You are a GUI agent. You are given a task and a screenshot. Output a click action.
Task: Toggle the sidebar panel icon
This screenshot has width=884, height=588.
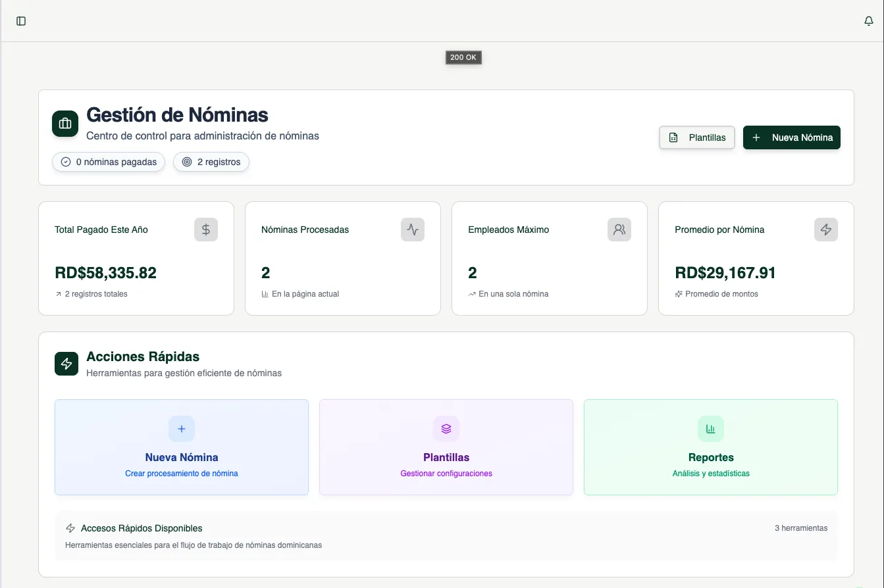(x=21, y=21)
